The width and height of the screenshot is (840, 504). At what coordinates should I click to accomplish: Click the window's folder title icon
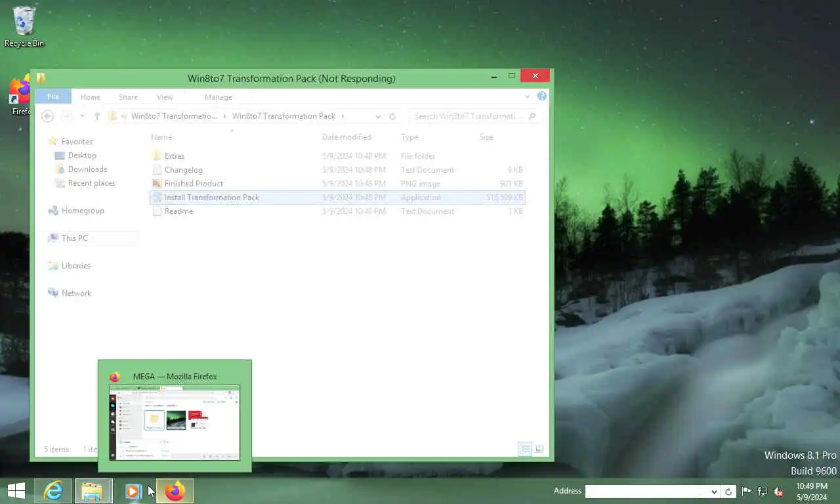41,77
